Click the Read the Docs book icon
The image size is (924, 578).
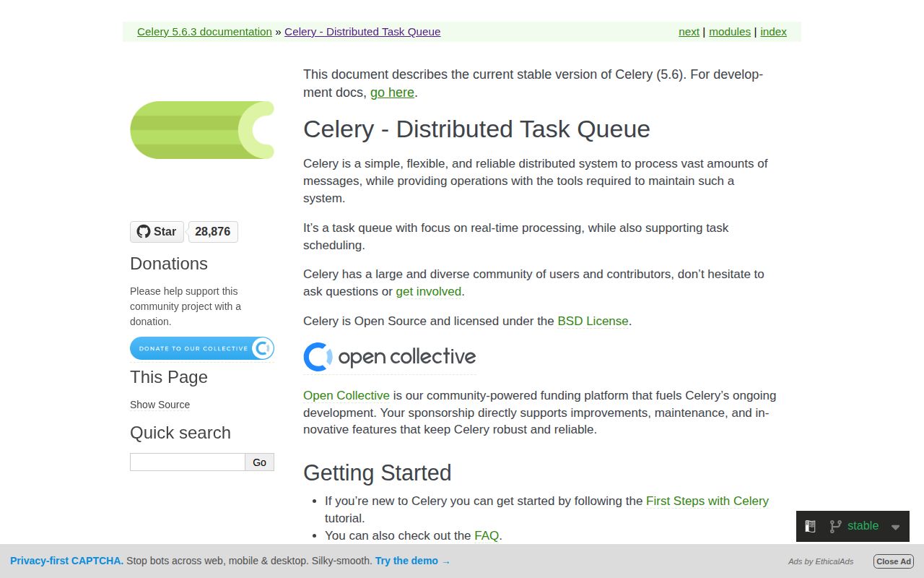pos(811,527)
